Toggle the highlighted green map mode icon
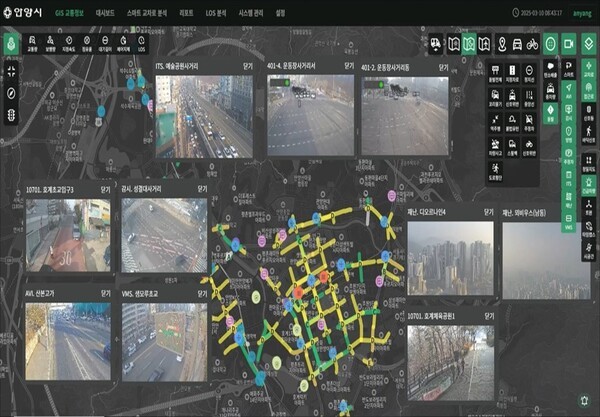 pos(467,44)
